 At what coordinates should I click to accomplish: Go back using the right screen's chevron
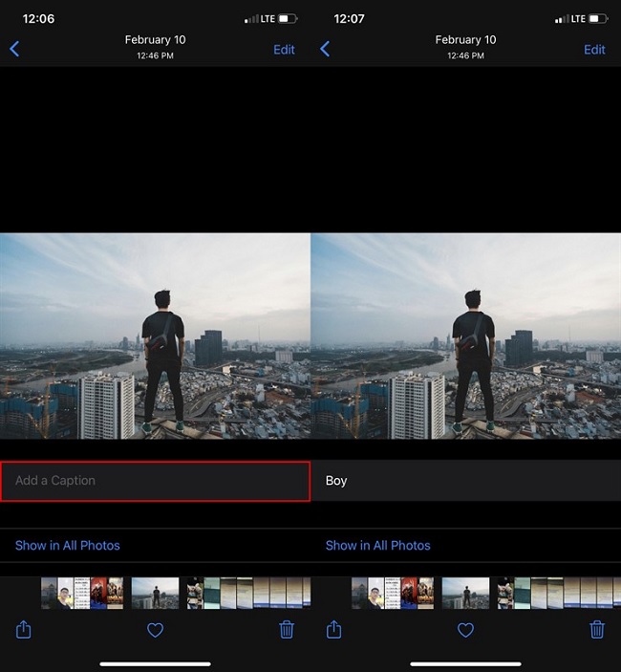click(x=325, y=49)
